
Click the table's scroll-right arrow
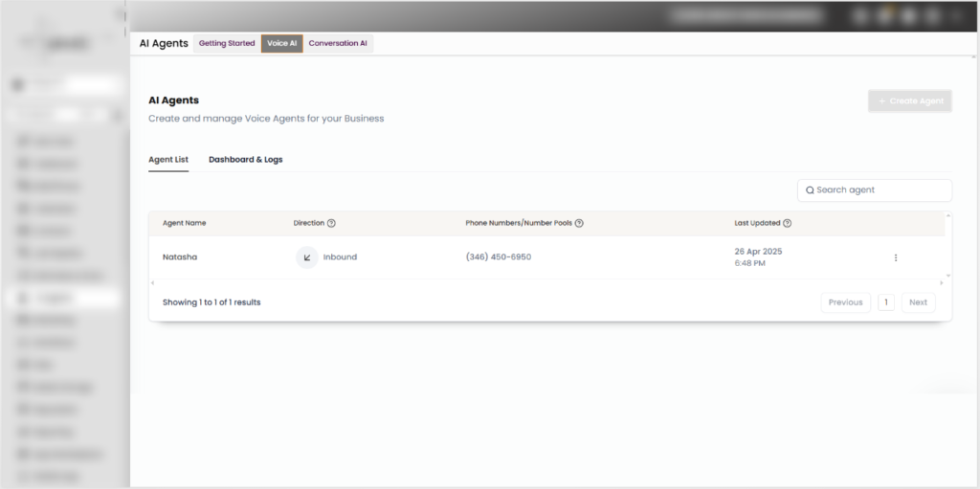click(x=942, y=283)
